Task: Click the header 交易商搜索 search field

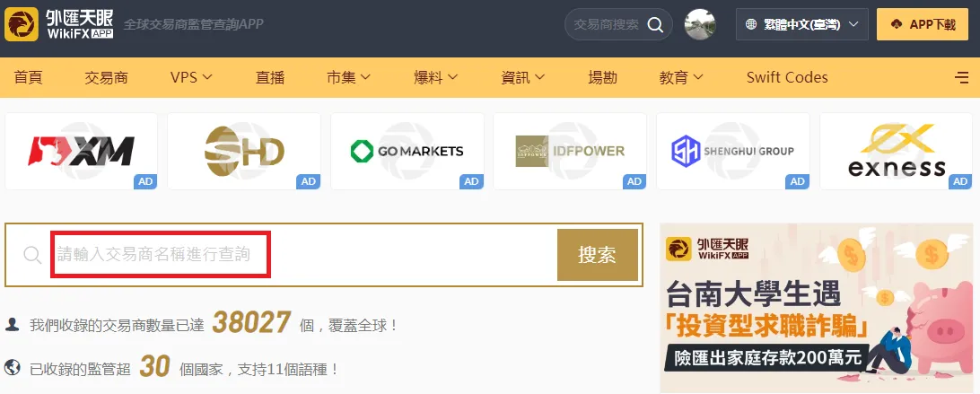Action: (x=618, y=24)
